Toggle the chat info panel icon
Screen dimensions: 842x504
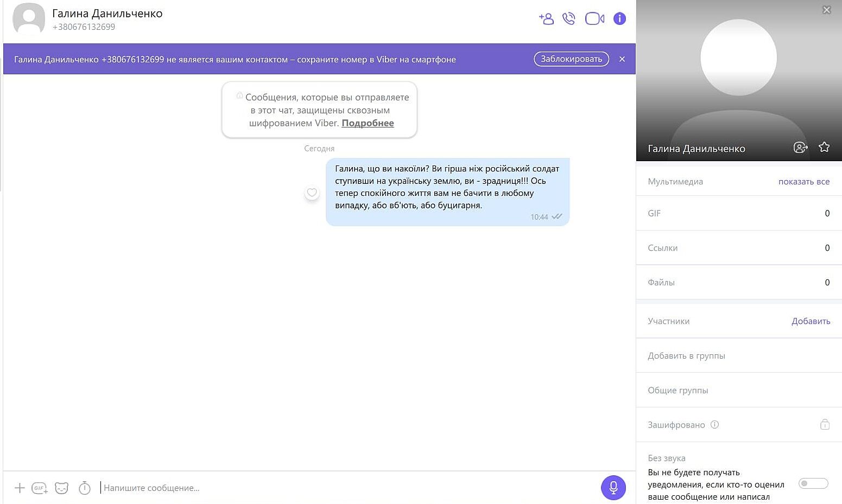pos(619,19)
